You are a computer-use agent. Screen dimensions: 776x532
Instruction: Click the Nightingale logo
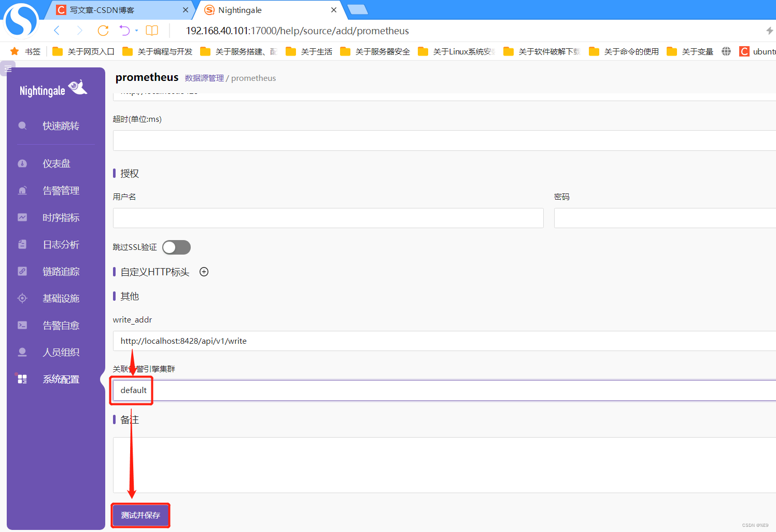click(53, 89)
